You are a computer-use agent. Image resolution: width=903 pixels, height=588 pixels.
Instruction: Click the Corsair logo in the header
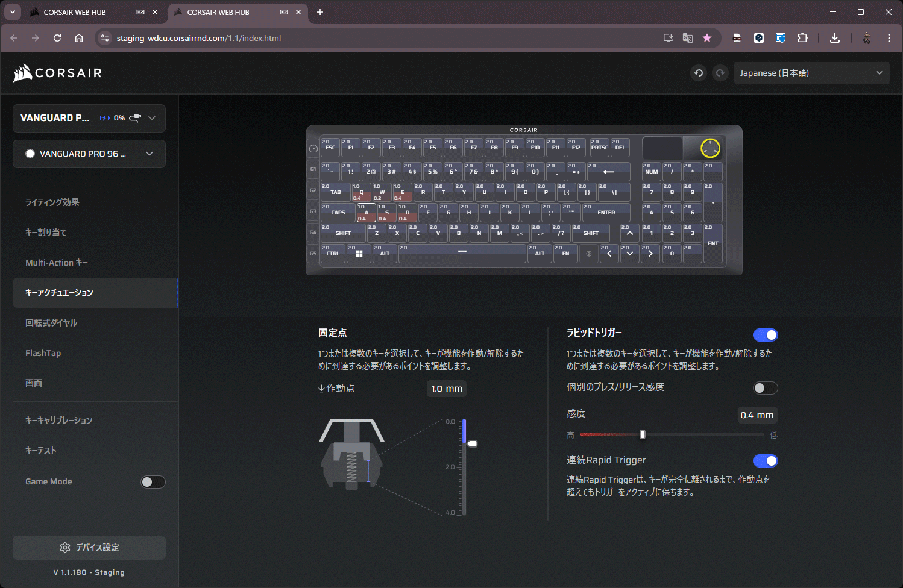(58, 73)
